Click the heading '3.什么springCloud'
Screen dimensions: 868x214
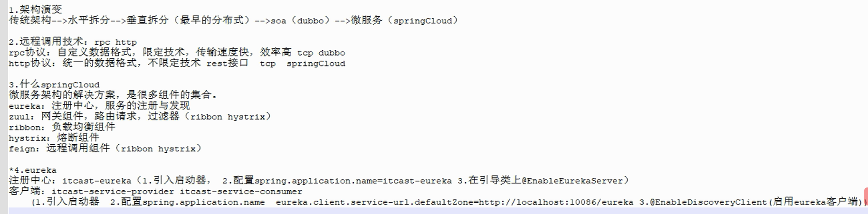(55, 85)
